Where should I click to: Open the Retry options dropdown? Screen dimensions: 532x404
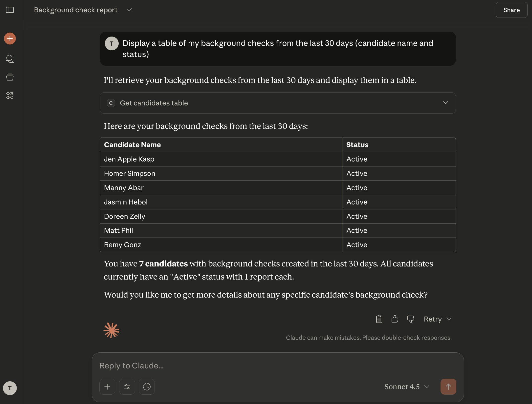(449, 319)
